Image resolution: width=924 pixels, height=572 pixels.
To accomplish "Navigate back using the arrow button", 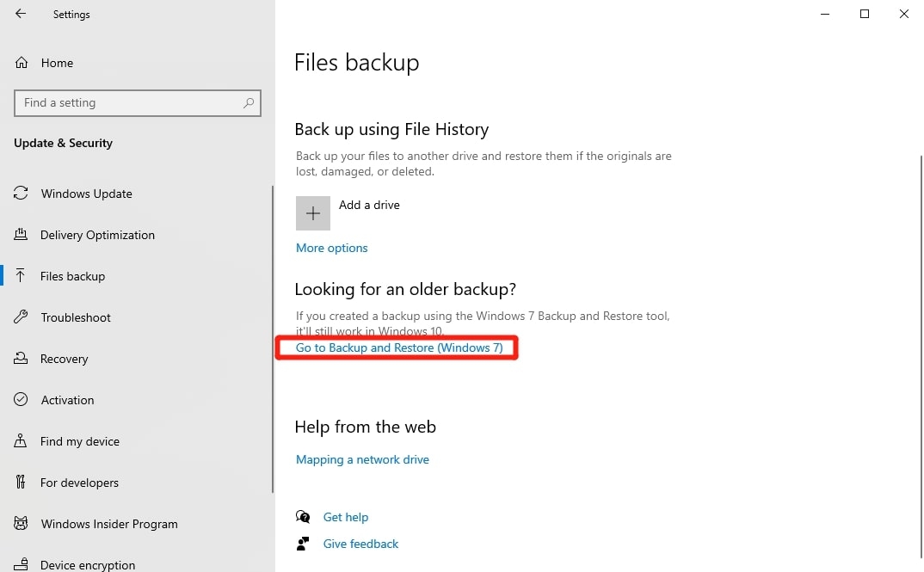I will point(20,14).
